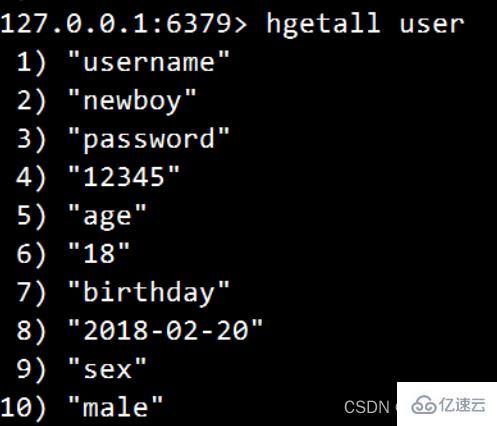This screenshot has height=426, width=497.
Task: Click the 亿速云 watermark text
Action: (x=462, y=405)
